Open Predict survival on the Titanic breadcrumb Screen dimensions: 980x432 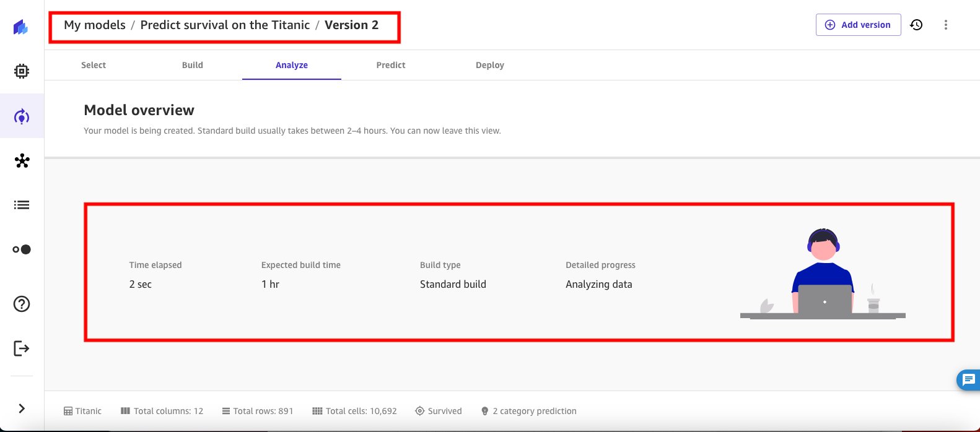coord(225,25)
